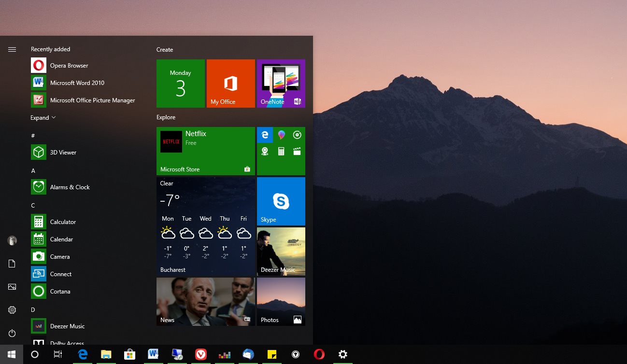Viewport: 627px width, 364px height.
Task: Click the A letter header in app list
Action: pyautogui.click(x=33, y=171)
